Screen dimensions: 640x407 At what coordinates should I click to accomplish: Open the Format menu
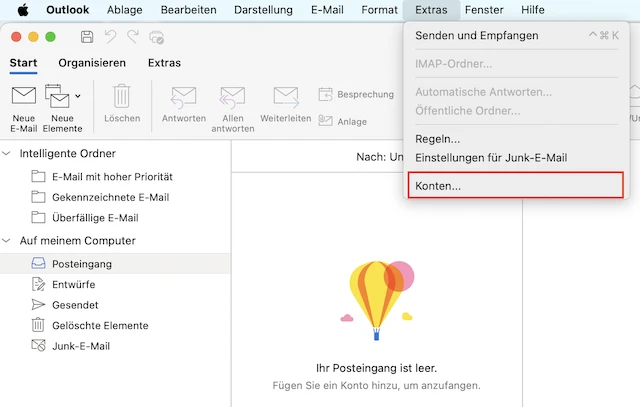(x=379, y=10)
